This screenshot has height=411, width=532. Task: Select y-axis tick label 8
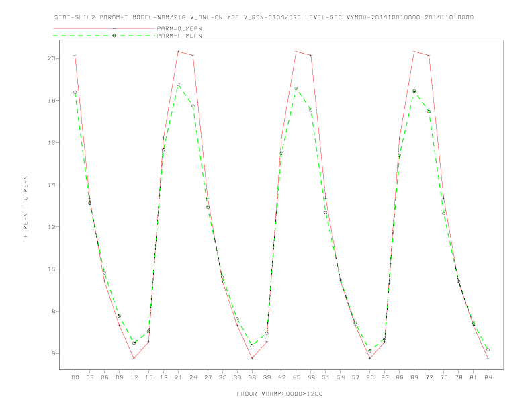[x=54, y=312]
